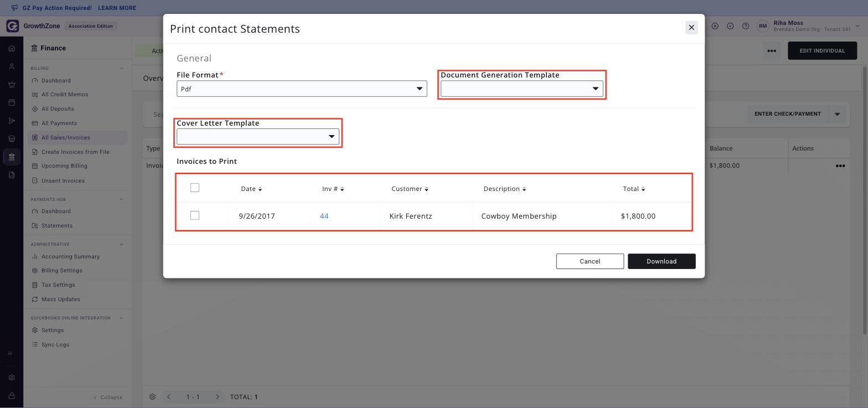Open Billing Settings in sidebar
Image resolution: width=868 pixels, height=408 pixels.
[x=61, y=271]
